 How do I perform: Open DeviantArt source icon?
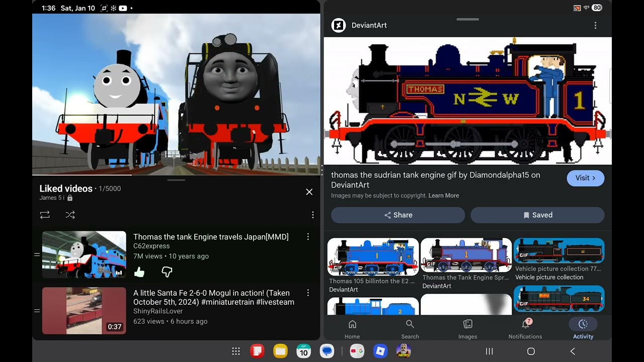click(339, 25)
